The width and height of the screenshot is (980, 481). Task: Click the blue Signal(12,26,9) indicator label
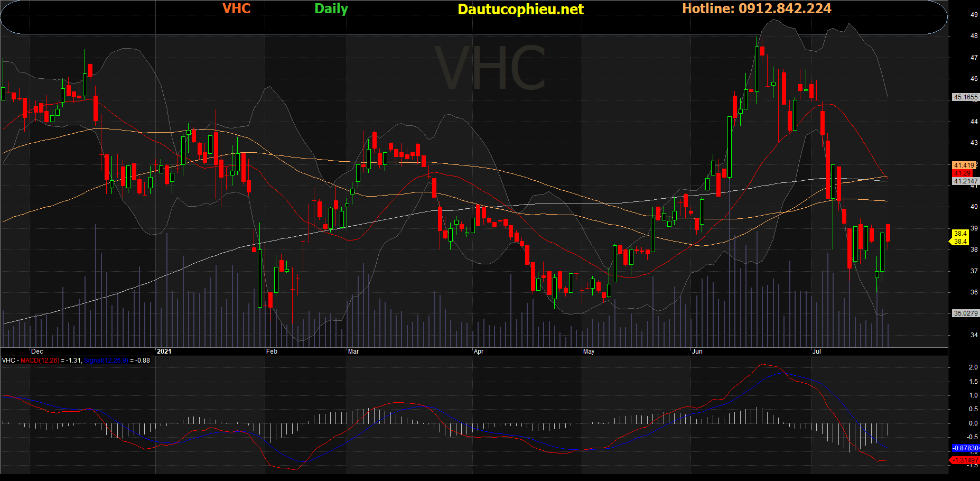(106, 360)
